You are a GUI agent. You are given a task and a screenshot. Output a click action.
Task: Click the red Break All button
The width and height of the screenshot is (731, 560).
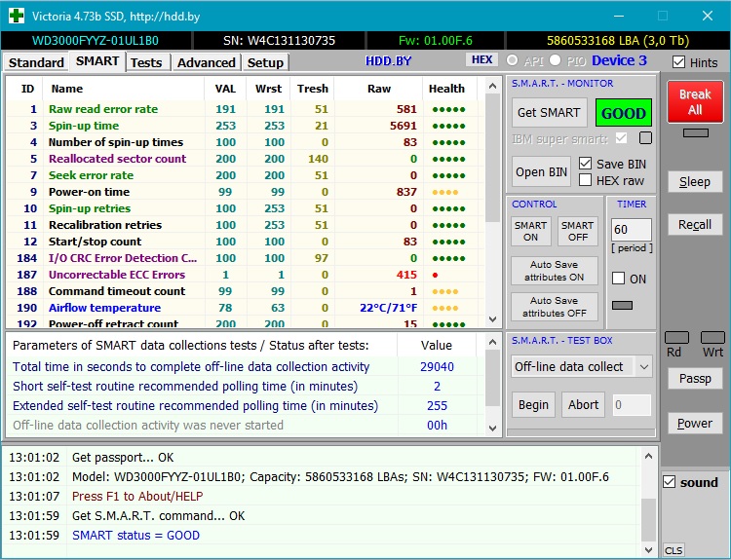pos(695,102)
